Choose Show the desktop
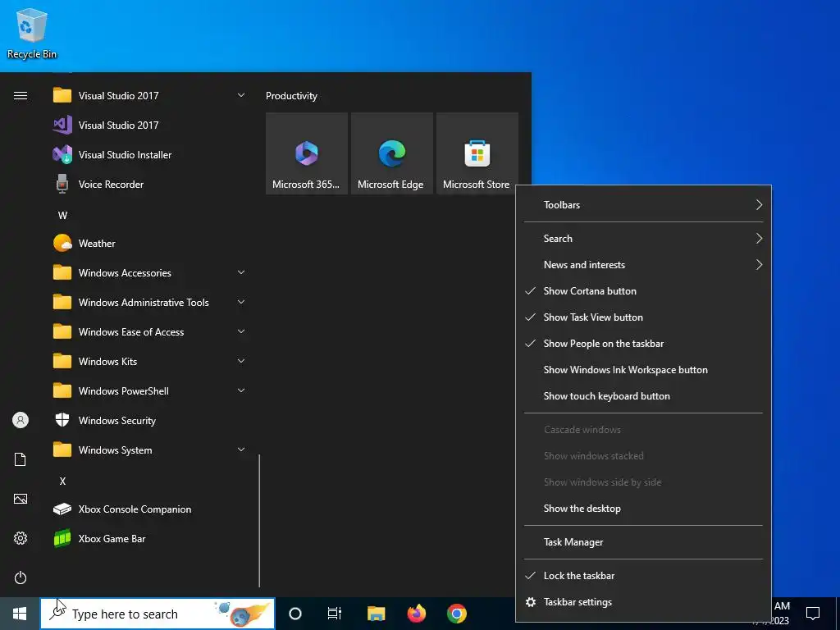The width and height of the screenshot is (840, 630). click(643, 509)
